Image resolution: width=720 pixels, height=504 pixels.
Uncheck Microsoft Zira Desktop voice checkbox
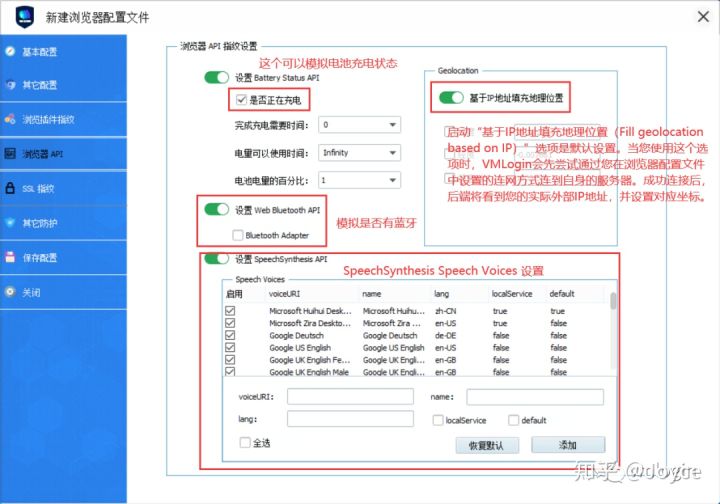point(230,323)
